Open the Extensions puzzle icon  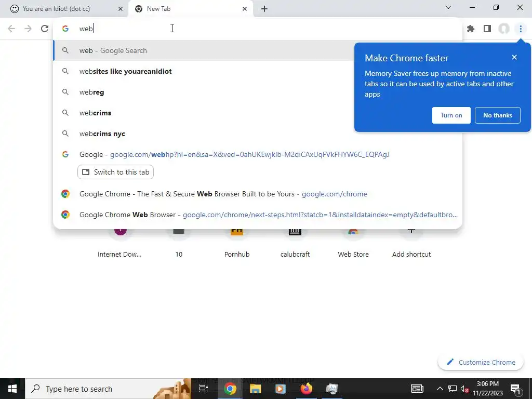(x=471, y=29)
